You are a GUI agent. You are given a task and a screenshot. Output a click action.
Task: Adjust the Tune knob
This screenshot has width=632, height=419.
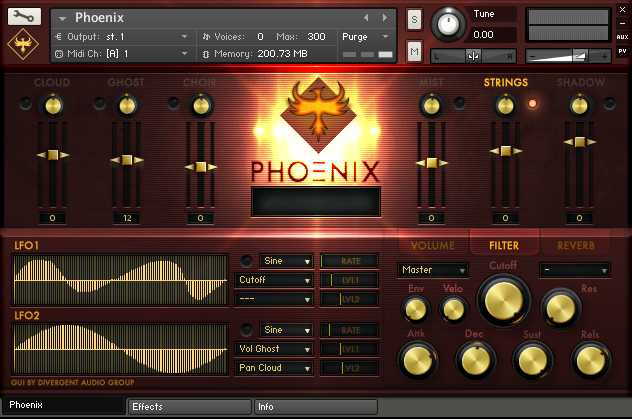[448, 24]
